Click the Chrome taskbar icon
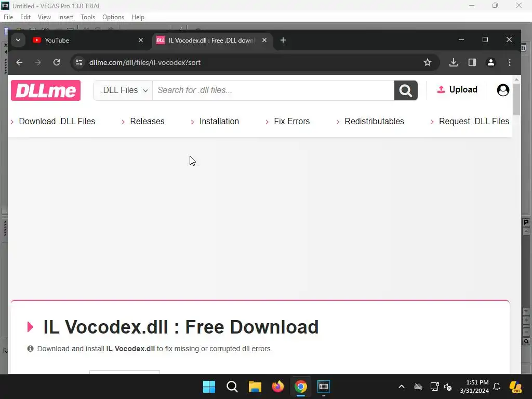 [301, 387]
